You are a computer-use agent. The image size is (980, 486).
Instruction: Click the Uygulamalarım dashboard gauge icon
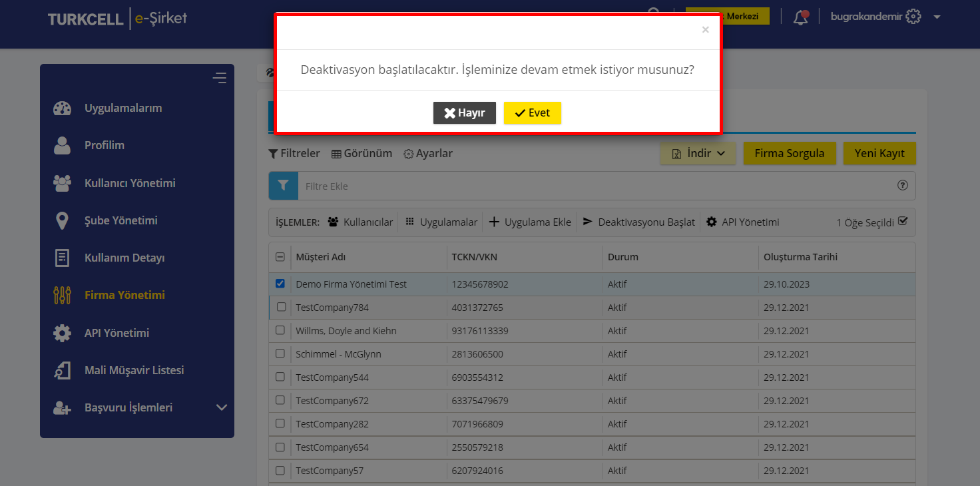tap(62, 109)
